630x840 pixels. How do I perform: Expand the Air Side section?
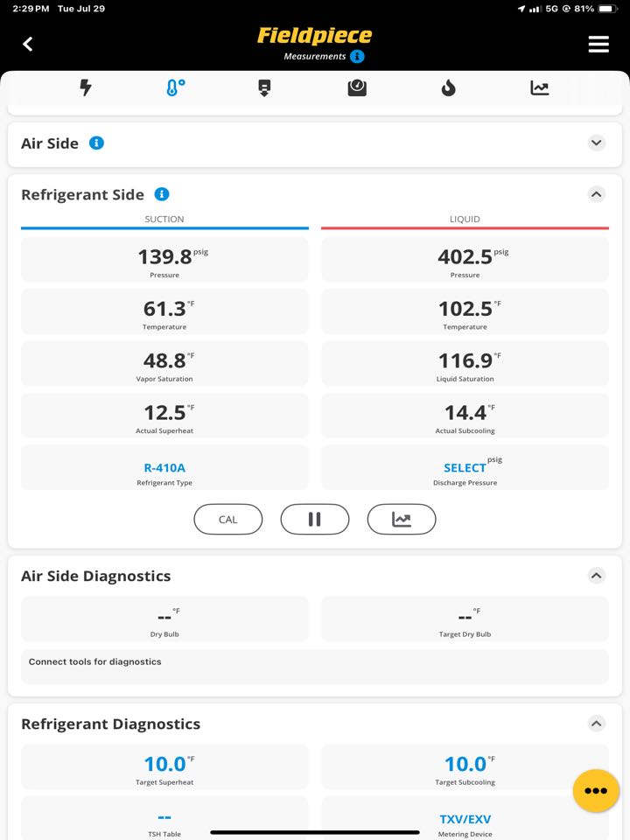[597, 143]
